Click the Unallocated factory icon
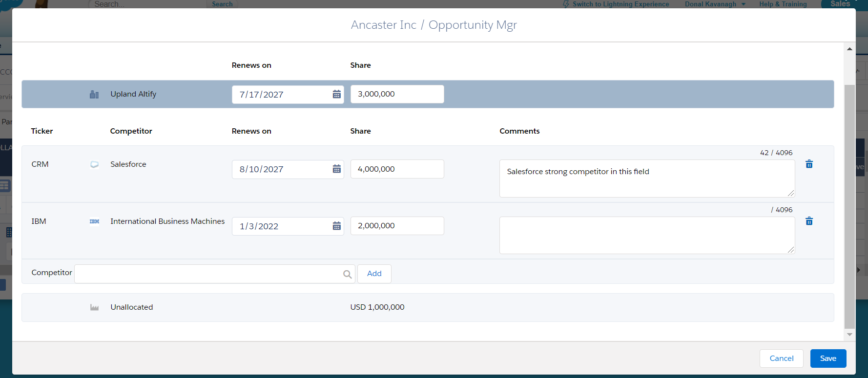 (94, 307)
